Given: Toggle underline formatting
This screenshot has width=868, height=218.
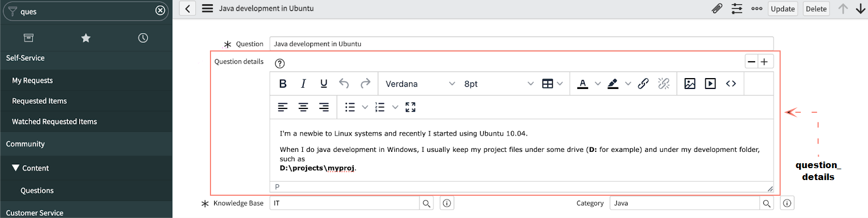Looking at the screenshot, I should coord(324,84).
